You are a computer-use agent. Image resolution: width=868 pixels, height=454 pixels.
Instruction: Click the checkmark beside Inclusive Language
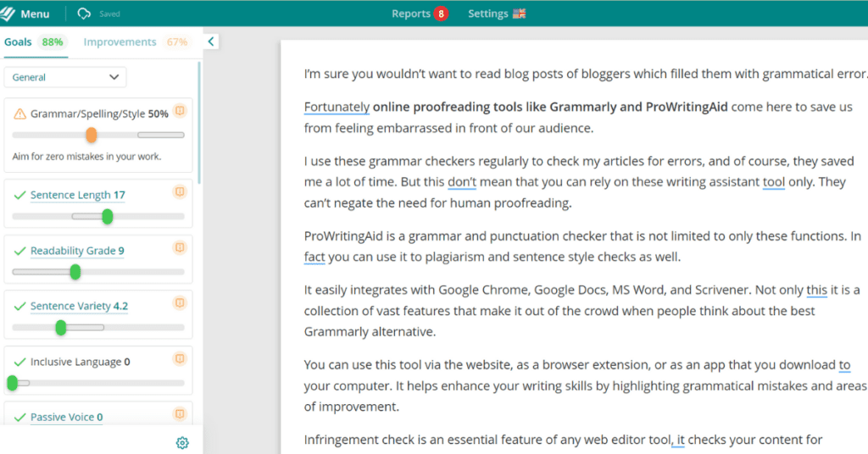tap(20, 363)
